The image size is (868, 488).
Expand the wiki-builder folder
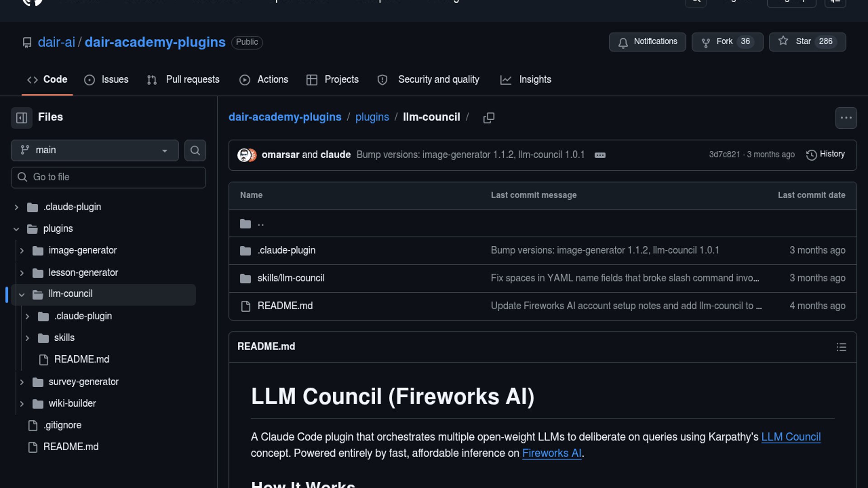coord(22,404)
